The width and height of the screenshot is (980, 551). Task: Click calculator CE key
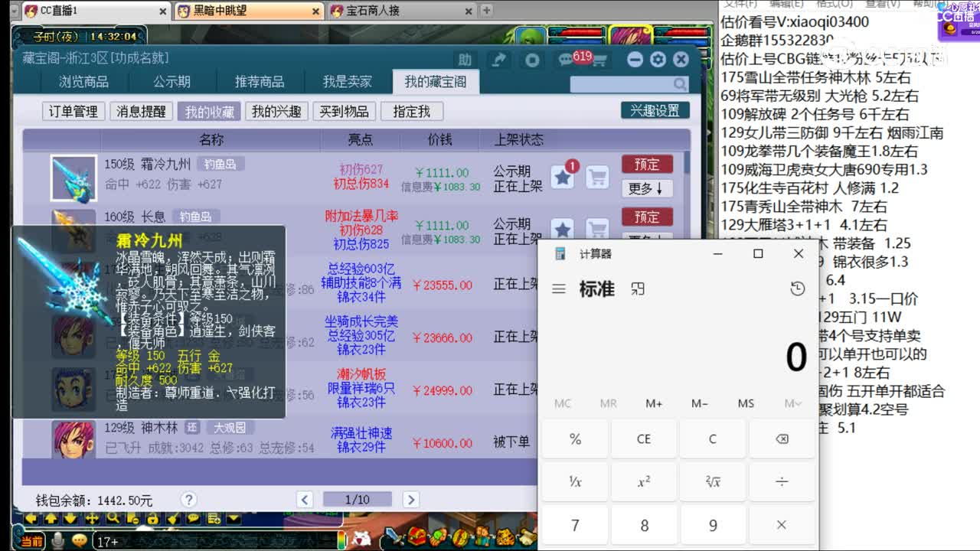coord(643,439)
